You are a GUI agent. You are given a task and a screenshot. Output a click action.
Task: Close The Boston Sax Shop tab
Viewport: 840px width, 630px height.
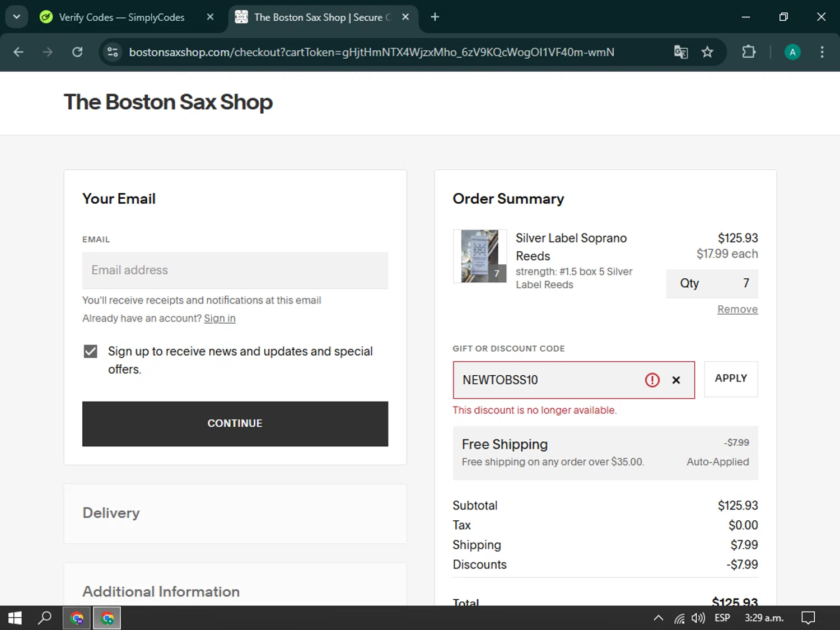pyautogui.click(x=405, y=17)
